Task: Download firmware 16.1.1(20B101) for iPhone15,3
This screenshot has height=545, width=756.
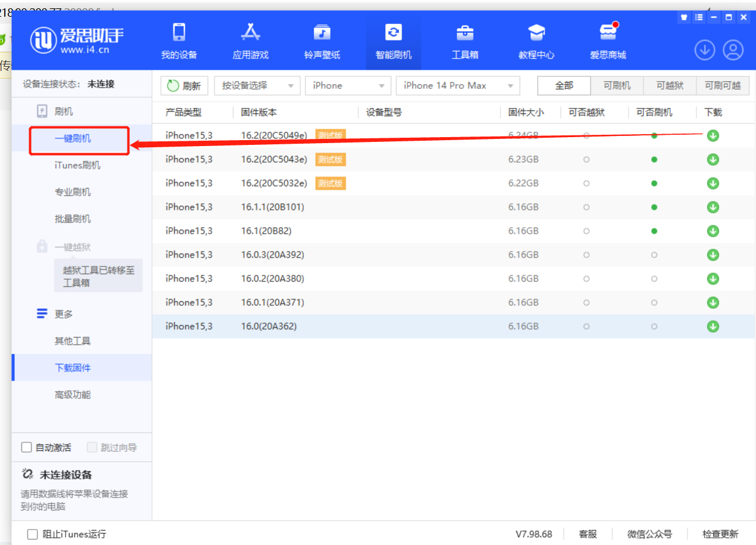Action: [x=713, y=207]
